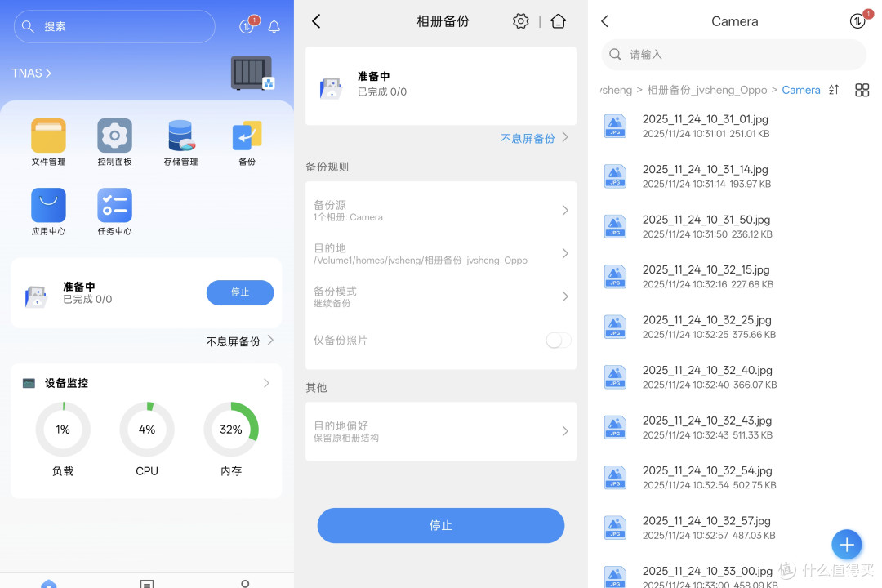The image size is (882, 588).
Task: Expand the 目的地 row chevron
Action: click(565, 254)
